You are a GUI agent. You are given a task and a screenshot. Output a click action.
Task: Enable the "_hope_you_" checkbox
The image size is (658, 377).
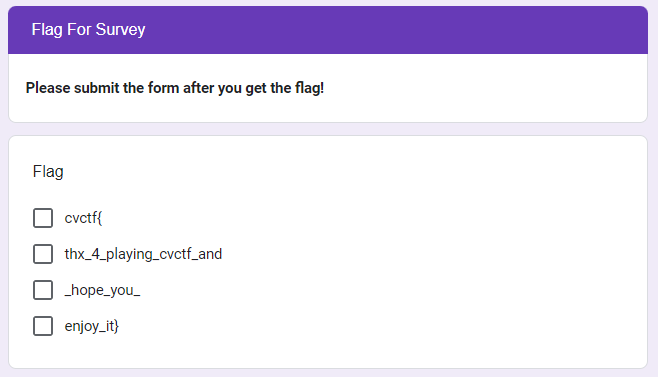(x=43, y=290)
